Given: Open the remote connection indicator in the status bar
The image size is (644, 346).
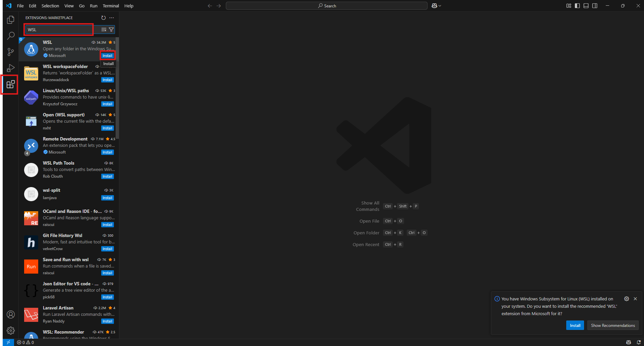Looking at the screenshot, I should coord(8,342).
